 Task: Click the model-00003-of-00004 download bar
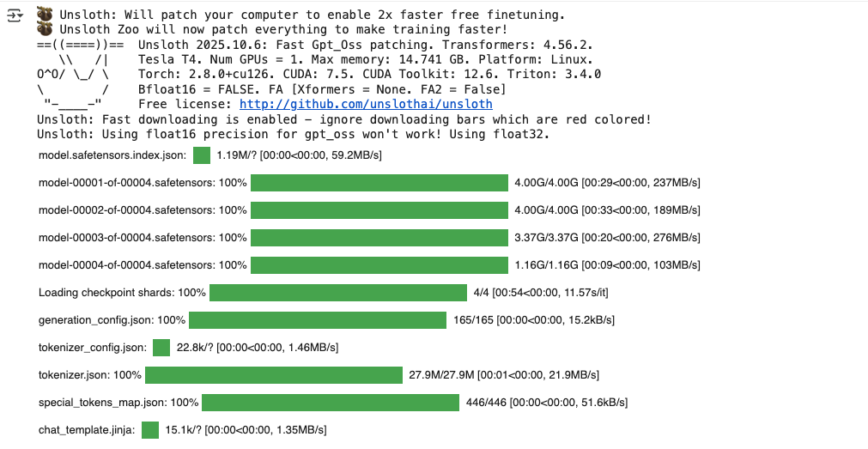pyautogui.click(x=379, y=238)
